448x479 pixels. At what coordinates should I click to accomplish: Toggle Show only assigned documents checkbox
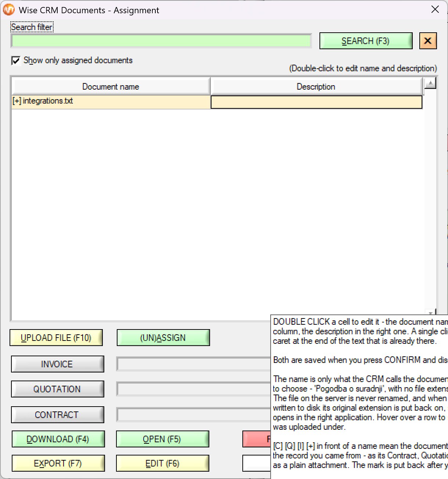click(16, 60)
